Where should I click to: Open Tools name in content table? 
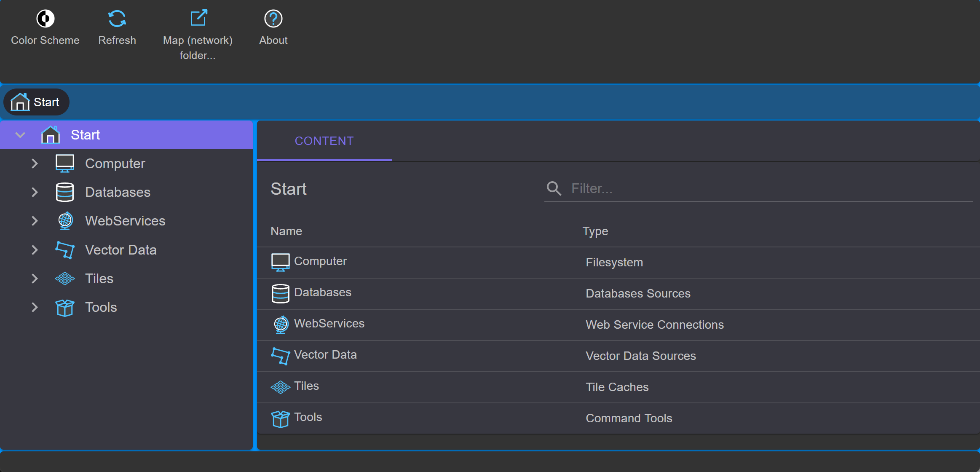[x=308, y=417]
